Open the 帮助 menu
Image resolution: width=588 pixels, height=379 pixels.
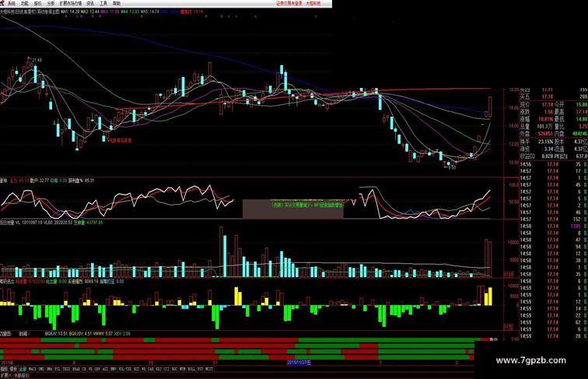pos(117,3)
